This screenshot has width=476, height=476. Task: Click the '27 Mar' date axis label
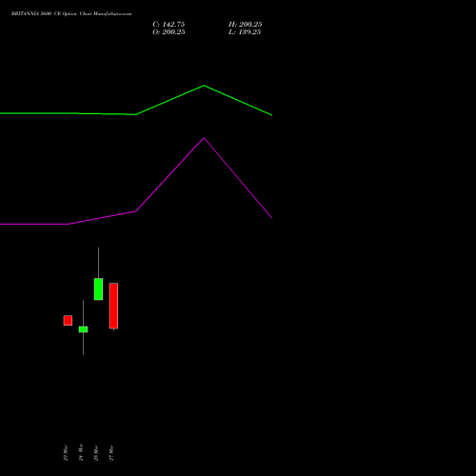tap(111, 453)
